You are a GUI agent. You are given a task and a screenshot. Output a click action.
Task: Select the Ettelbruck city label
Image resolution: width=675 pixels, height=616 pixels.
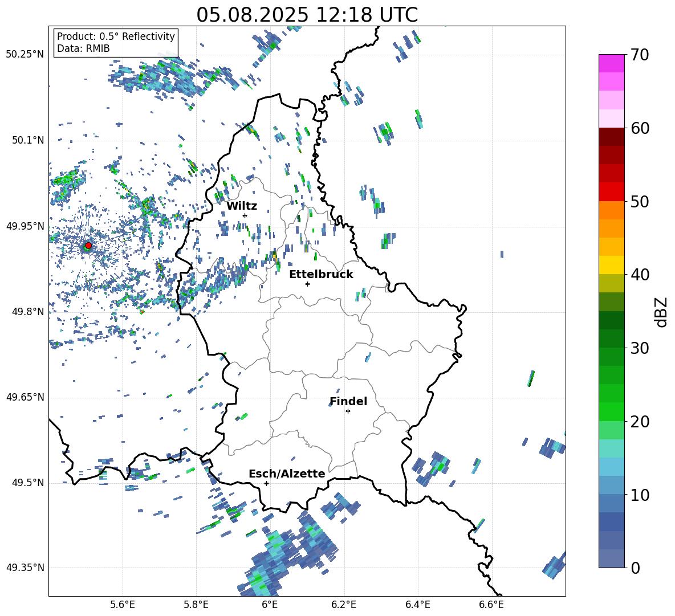tap(321, 275)
